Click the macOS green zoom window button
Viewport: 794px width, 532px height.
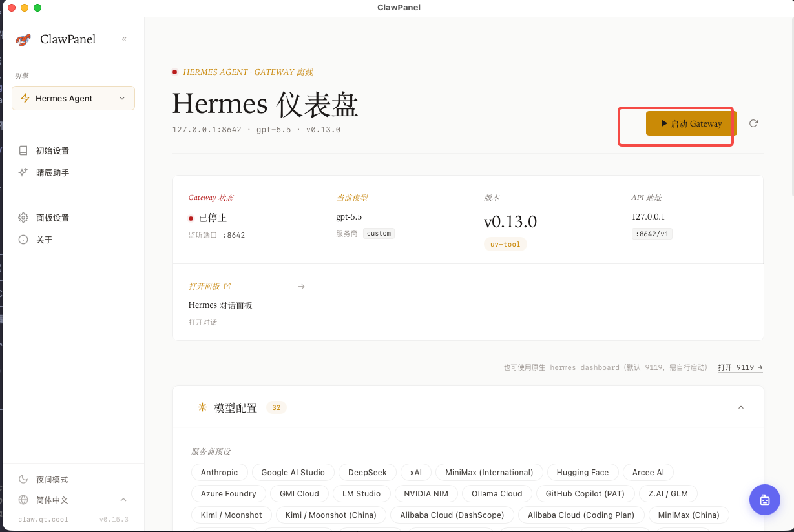click(37, 8)
